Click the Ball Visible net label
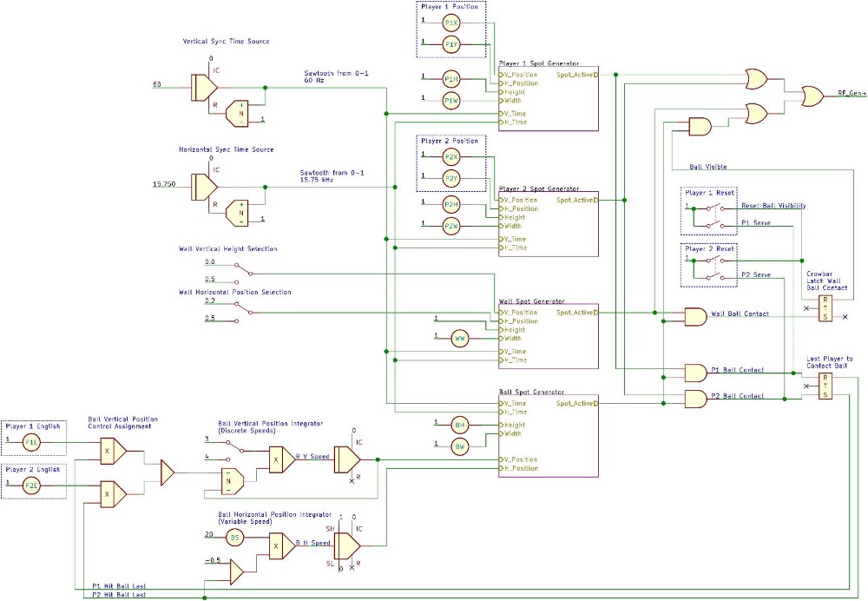This screenshot has width=868, height=601. click(x=708, y=166)
